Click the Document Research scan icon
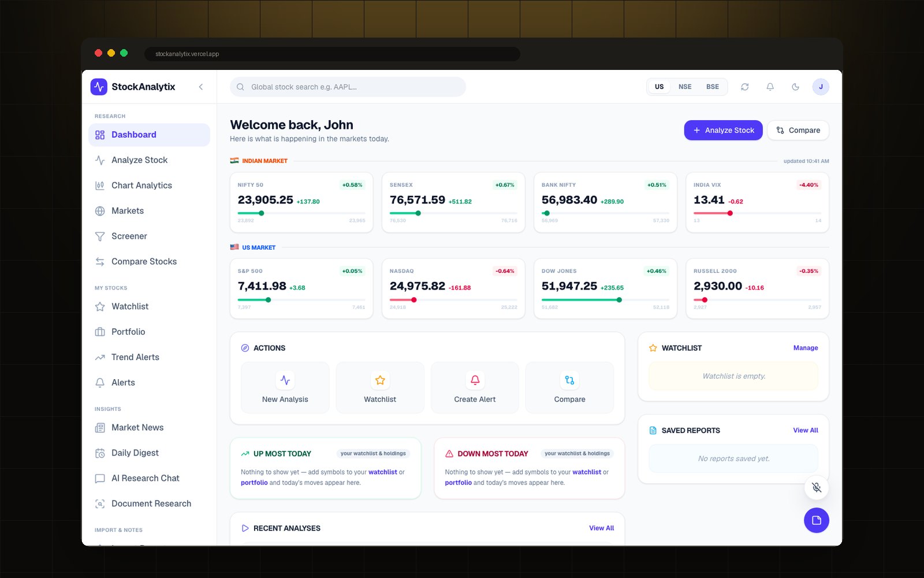Image resolution: width=924 pixels, height=578 pixels. (100, 504)
